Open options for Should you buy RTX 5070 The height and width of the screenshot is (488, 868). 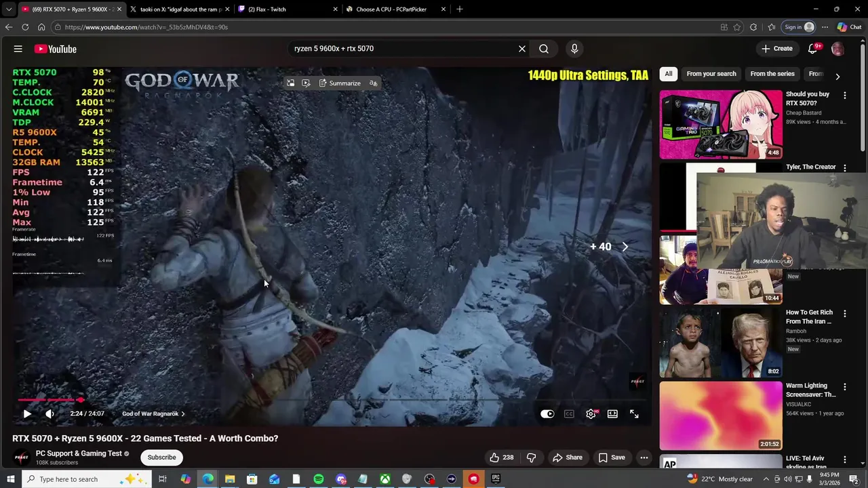844,96
